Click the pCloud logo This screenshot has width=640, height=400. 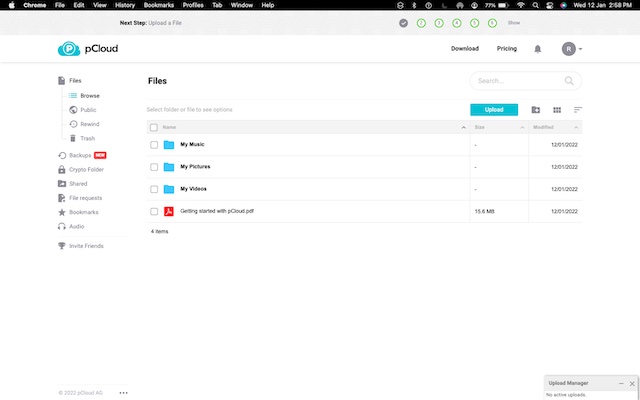click(x=88, y=49)
